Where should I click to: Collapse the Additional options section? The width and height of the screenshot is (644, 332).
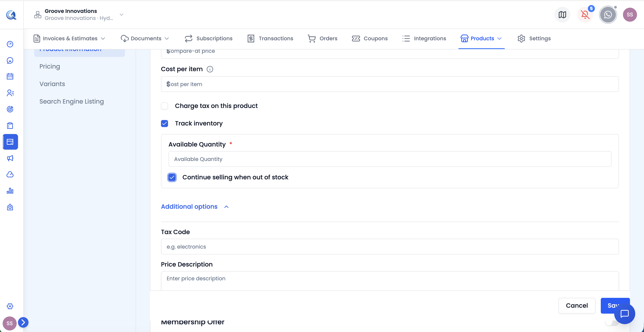coord(195,207)
